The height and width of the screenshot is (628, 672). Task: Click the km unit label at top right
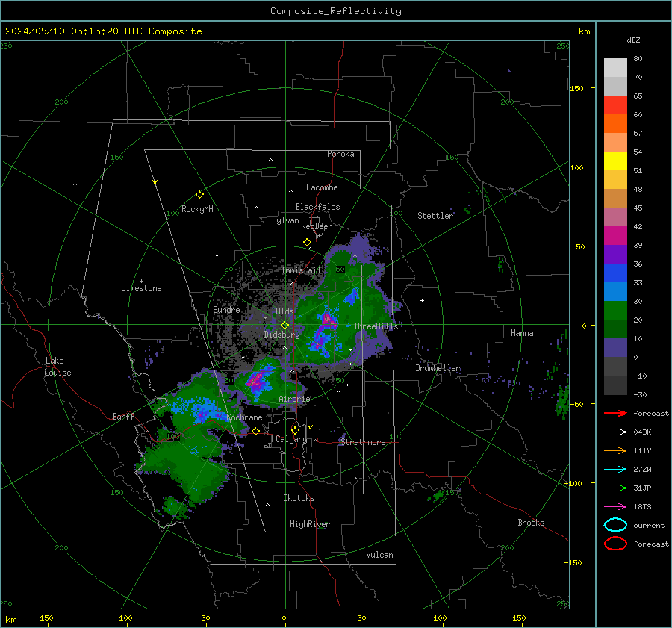[584, 31]
